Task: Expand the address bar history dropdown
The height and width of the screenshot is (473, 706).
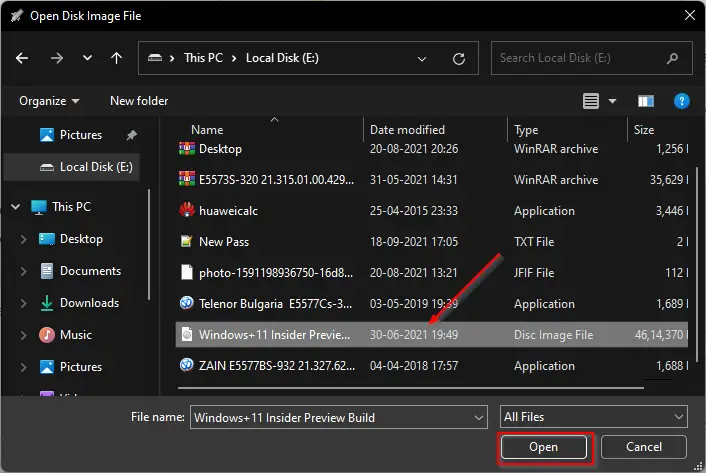Action: pos(422,59)
